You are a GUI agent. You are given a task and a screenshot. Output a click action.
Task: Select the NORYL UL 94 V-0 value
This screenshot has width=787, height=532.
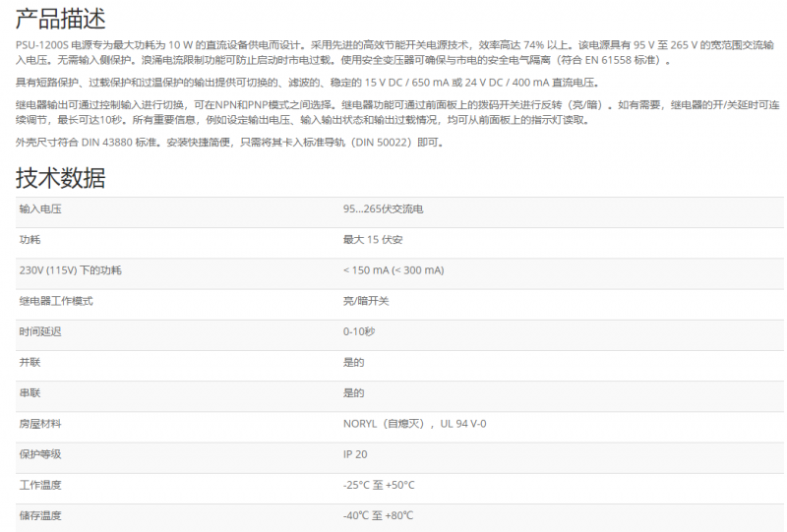[414, 424]
